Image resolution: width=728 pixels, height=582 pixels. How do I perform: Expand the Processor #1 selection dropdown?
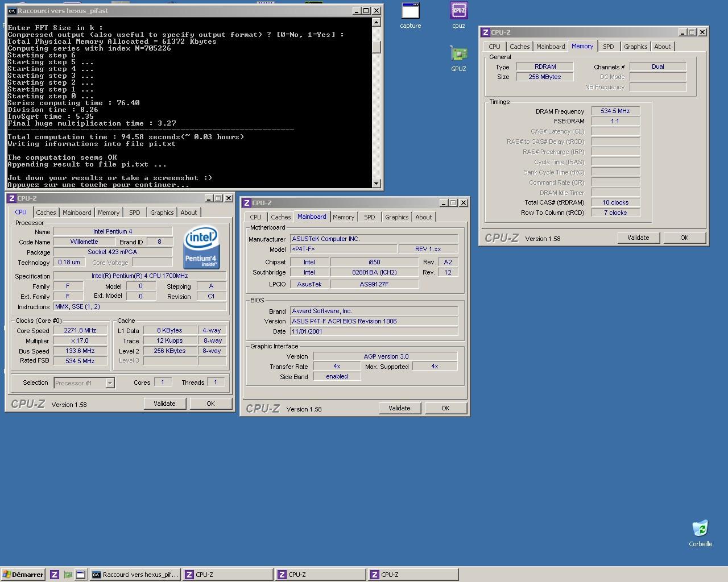110,383
